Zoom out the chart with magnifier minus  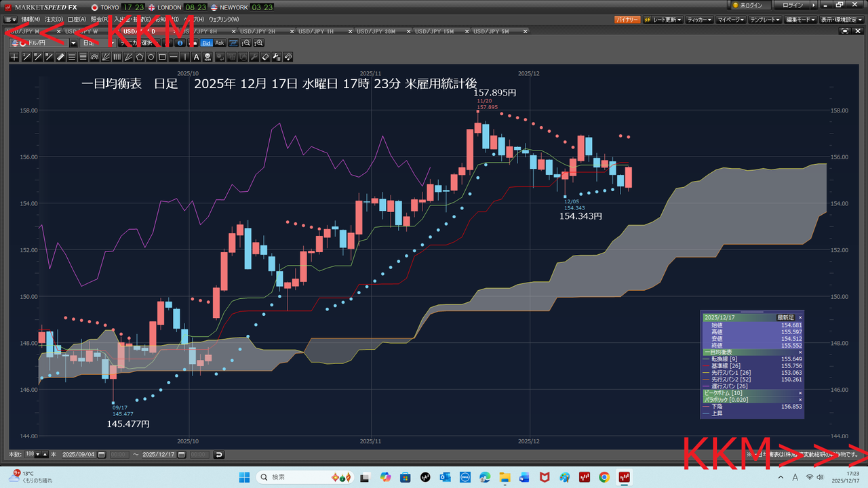[x=246, y=43]
